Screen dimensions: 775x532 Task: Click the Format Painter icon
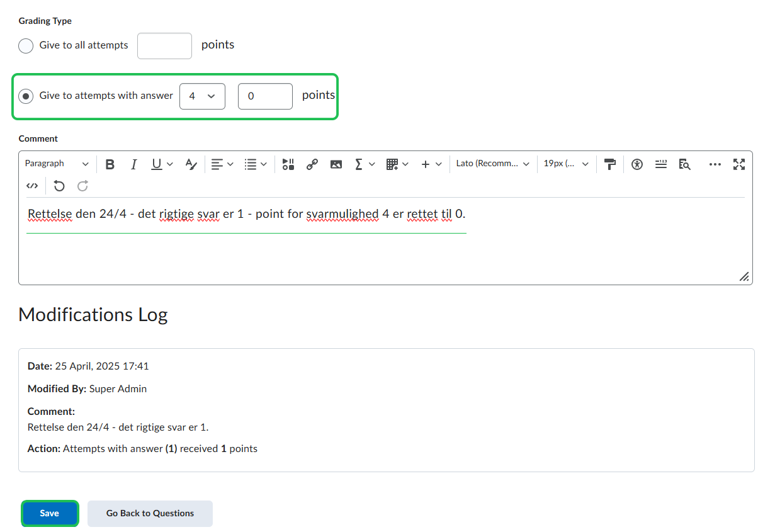[x=609, y=164]
